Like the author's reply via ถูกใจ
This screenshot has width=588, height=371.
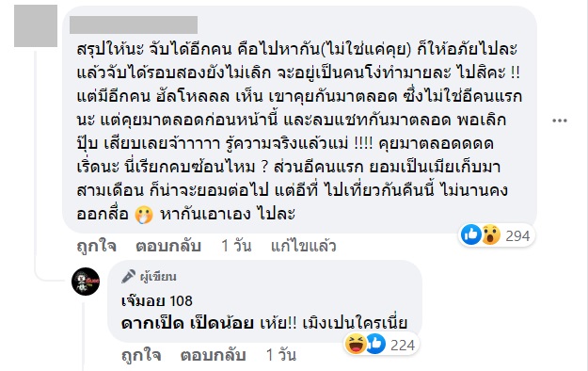[141, 355]
